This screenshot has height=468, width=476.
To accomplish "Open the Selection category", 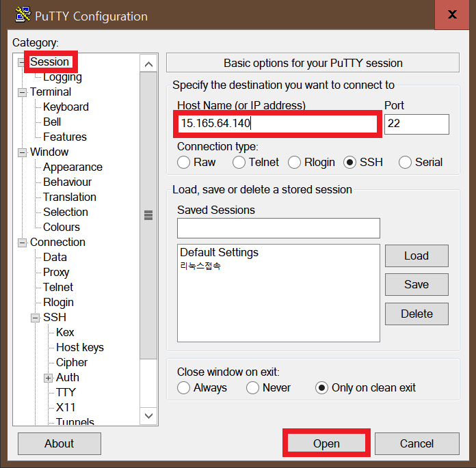I will click(66, 212).
